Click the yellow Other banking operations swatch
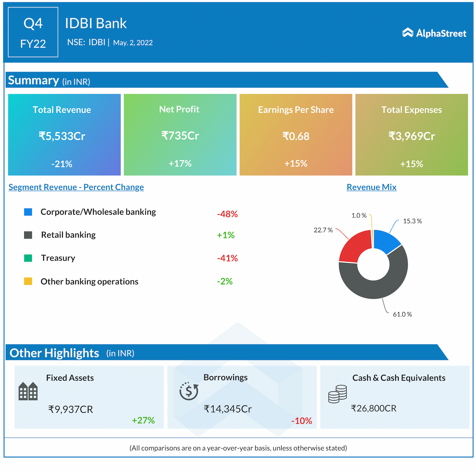476x472 pixels. (x=28, y=281)
